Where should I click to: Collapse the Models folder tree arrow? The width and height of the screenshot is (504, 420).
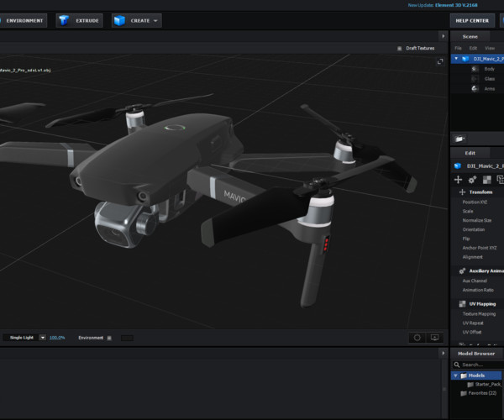click(x=455, y=375)
